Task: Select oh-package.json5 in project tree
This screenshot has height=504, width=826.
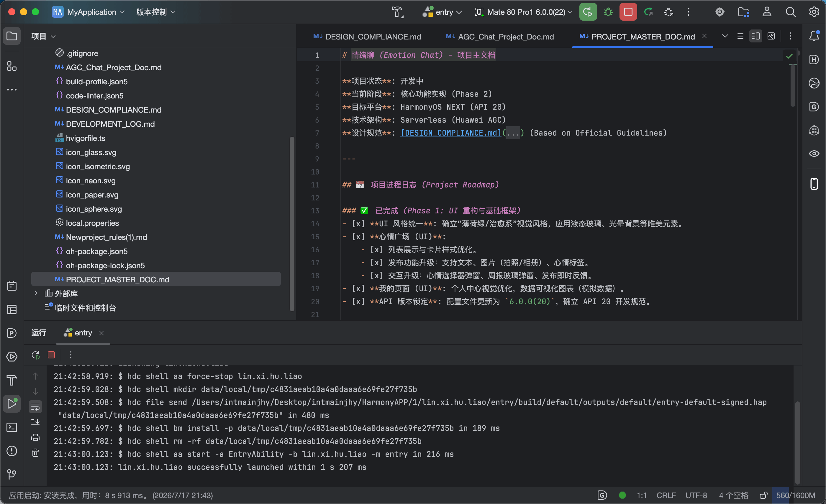Action: (x=96, y=251)
